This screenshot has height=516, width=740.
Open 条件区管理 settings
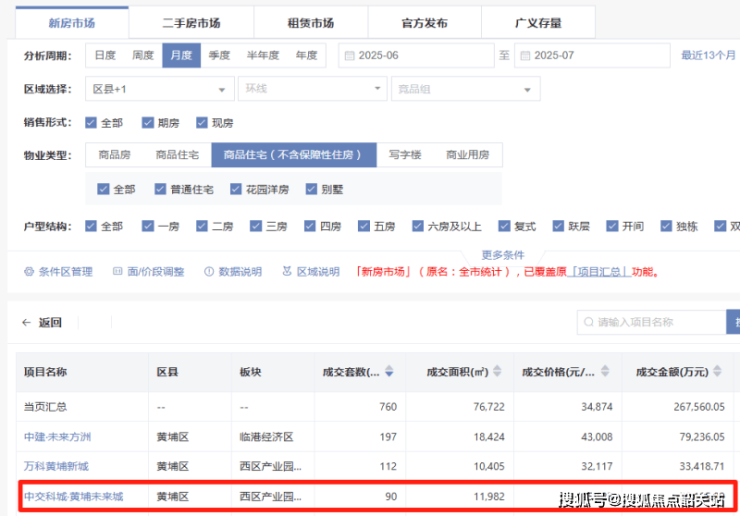[59, 272]
